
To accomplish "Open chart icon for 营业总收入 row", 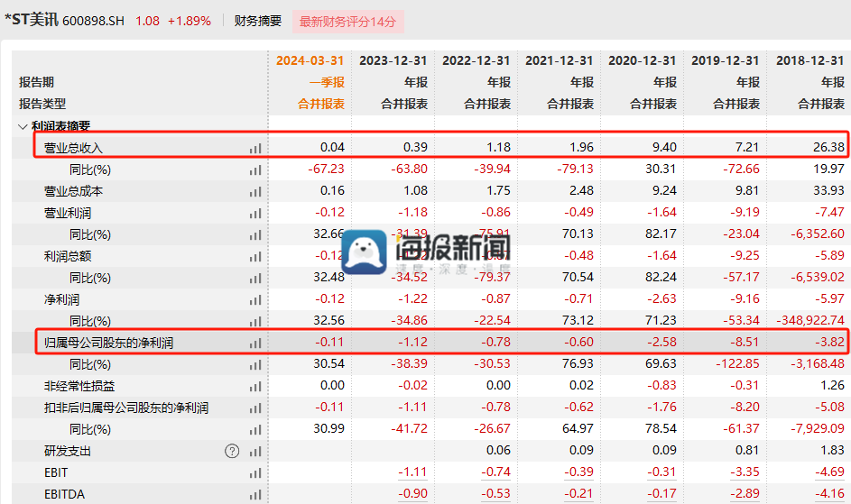I will [255, 148].
